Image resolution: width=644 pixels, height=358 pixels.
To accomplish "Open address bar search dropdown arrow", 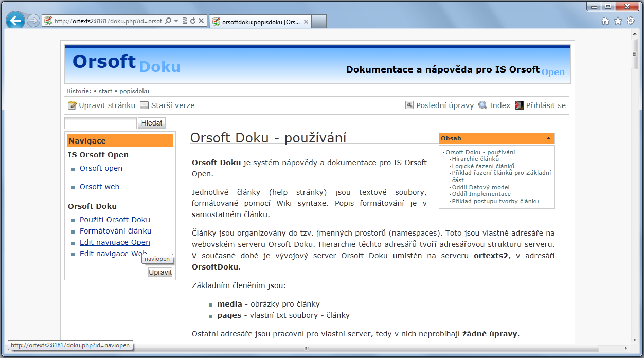I will [176, 21].
